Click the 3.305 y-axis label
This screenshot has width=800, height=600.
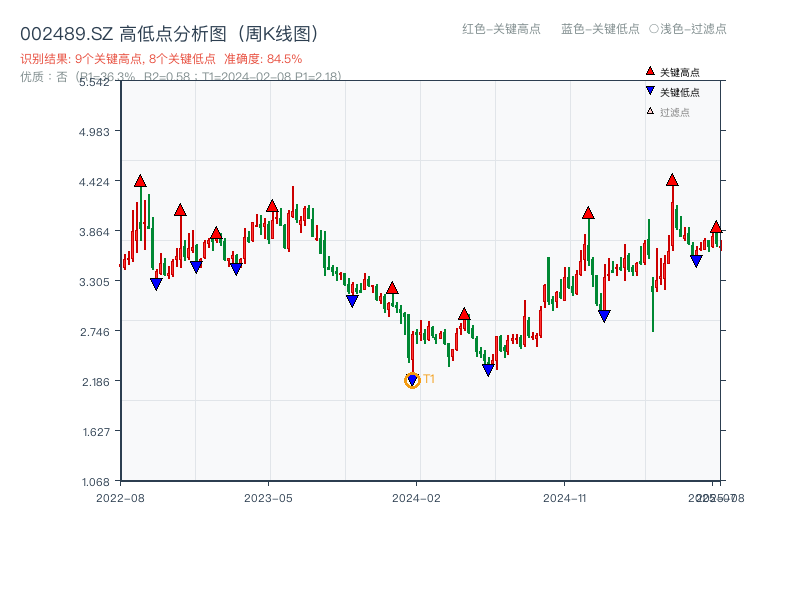point(94,282)
